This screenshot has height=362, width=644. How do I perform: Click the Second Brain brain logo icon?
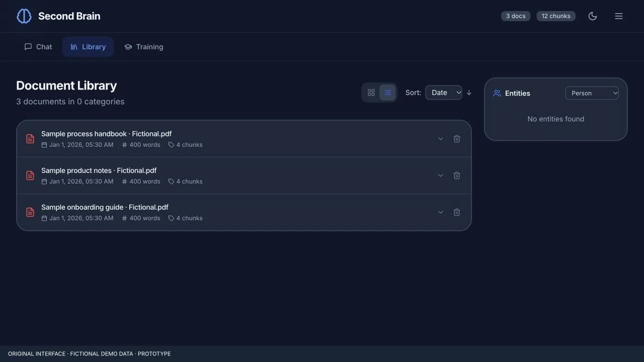[24, 16]
